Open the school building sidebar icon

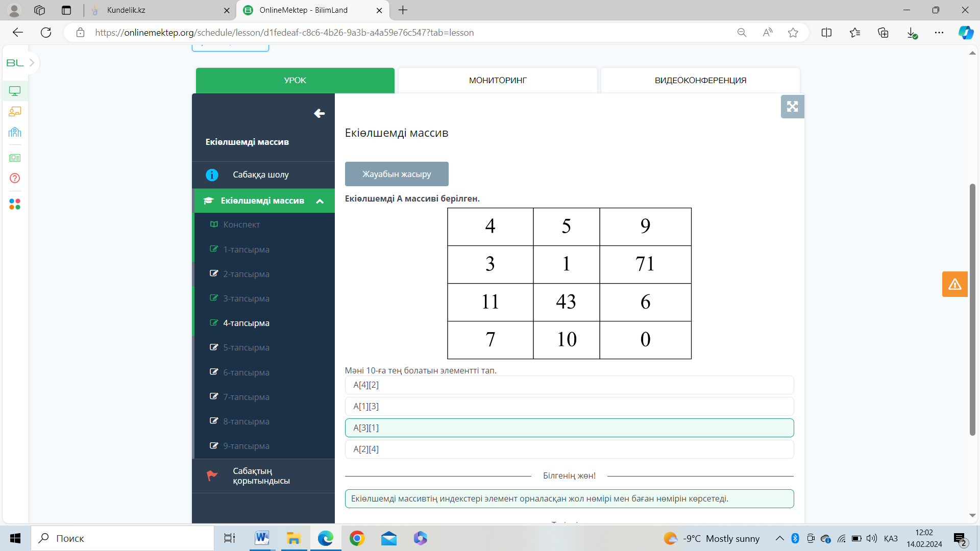[15, 133]
